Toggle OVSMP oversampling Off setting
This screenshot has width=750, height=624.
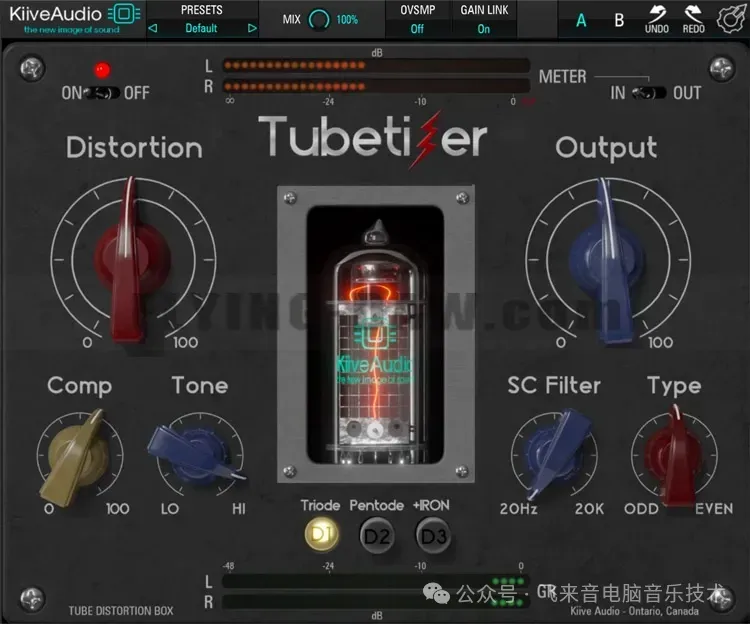click(417, 29)
